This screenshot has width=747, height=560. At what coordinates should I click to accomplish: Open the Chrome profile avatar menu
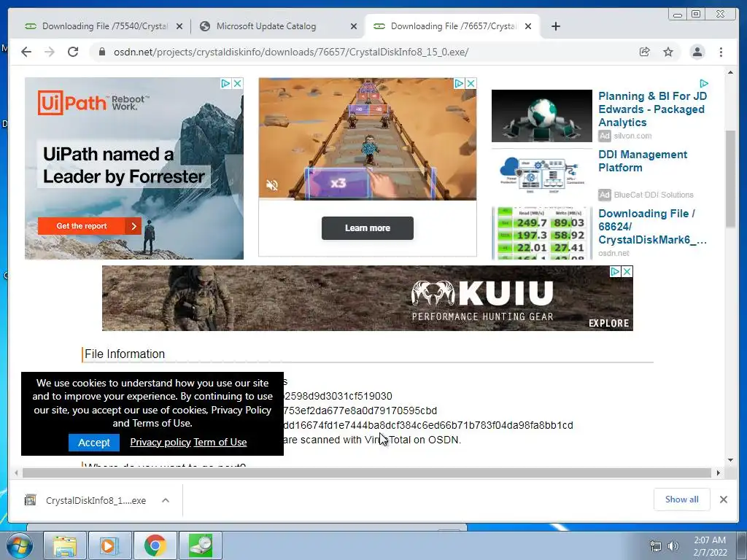[x=697, y=52]
